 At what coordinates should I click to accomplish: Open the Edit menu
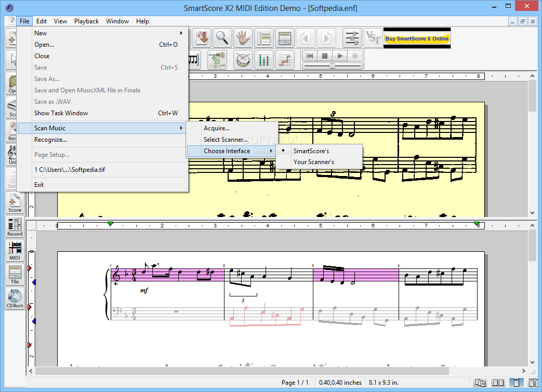point(42,21)
